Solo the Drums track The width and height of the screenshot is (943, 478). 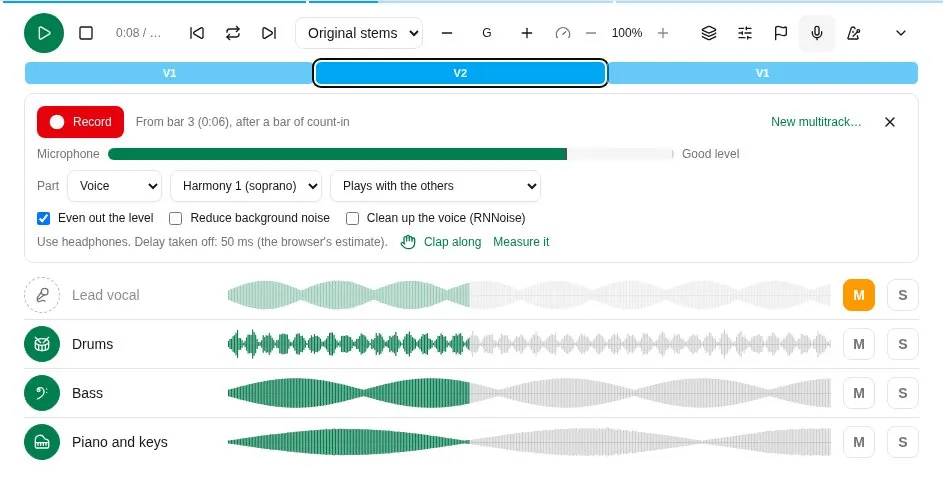[903, 344]
